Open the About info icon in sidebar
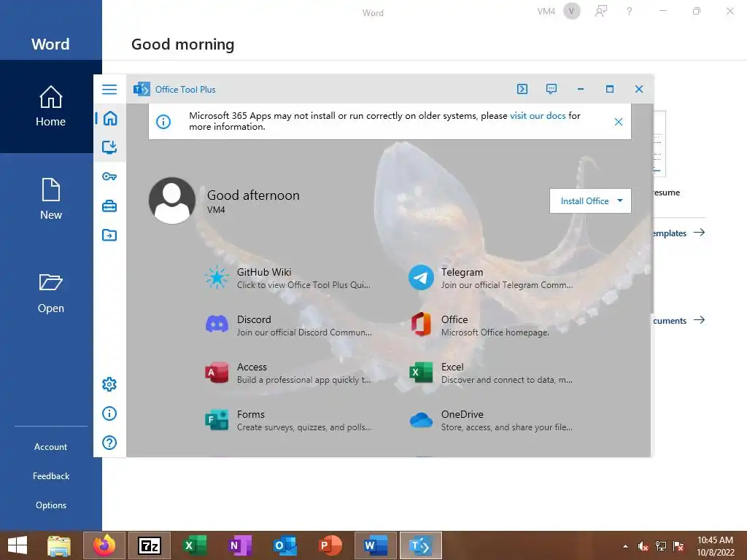This screenshot has height=560, width=747. pos(109,413)
